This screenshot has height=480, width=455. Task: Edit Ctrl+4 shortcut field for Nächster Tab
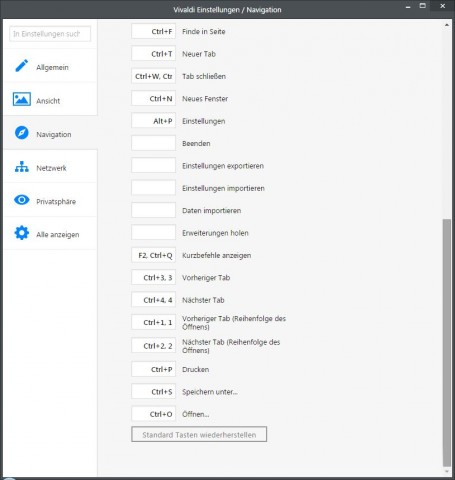click(x=153, y=300)
